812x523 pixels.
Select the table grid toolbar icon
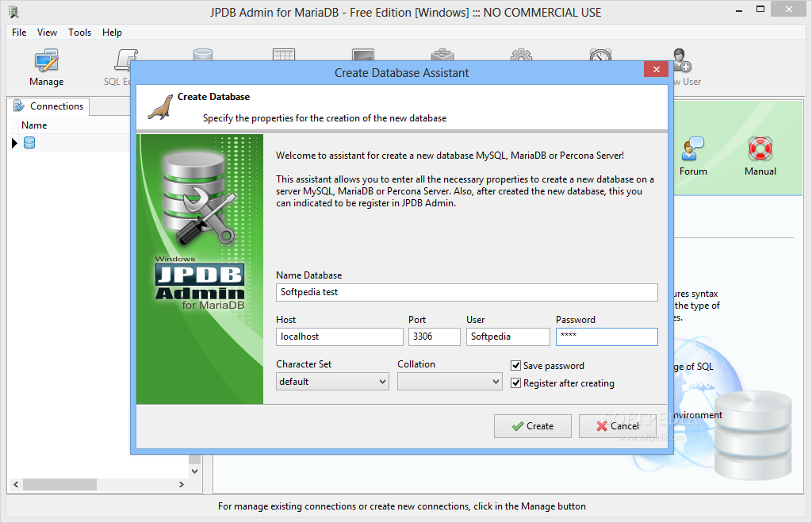click(284, 55)
